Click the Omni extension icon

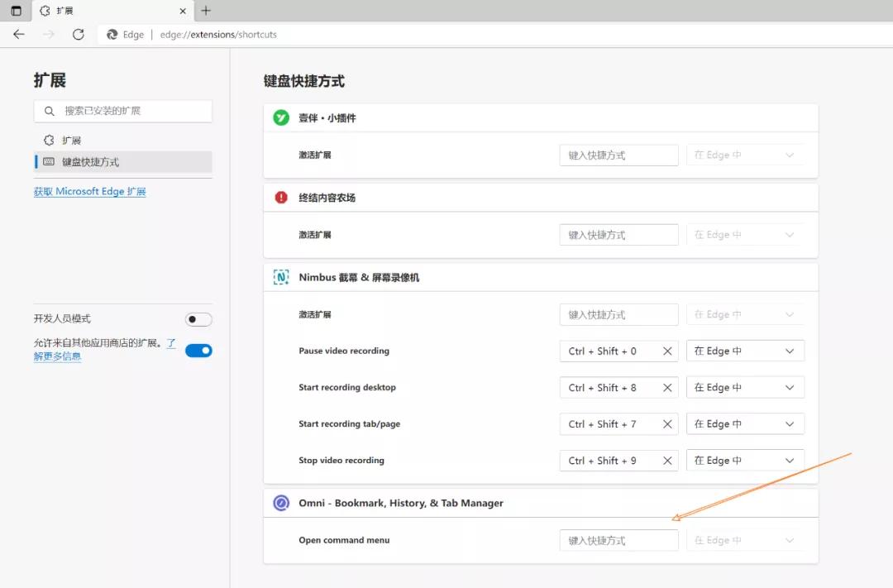pyautogui.click(x=281, y=503)
